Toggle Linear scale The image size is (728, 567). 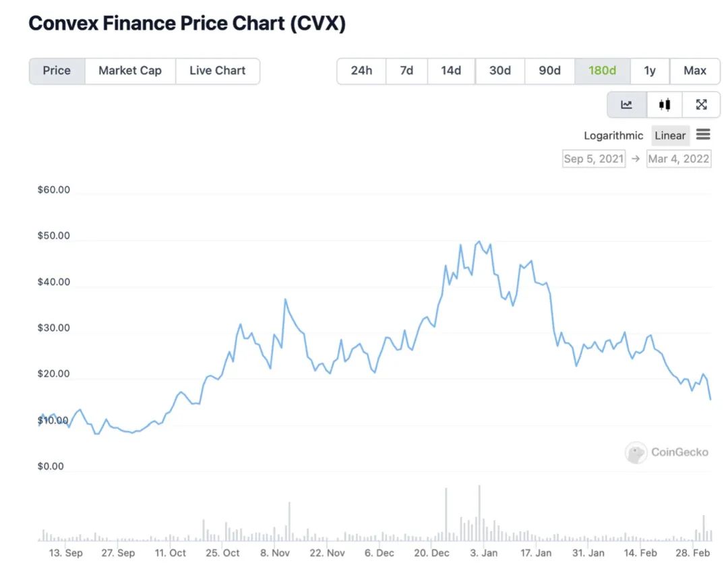click(x=670, y=136)
